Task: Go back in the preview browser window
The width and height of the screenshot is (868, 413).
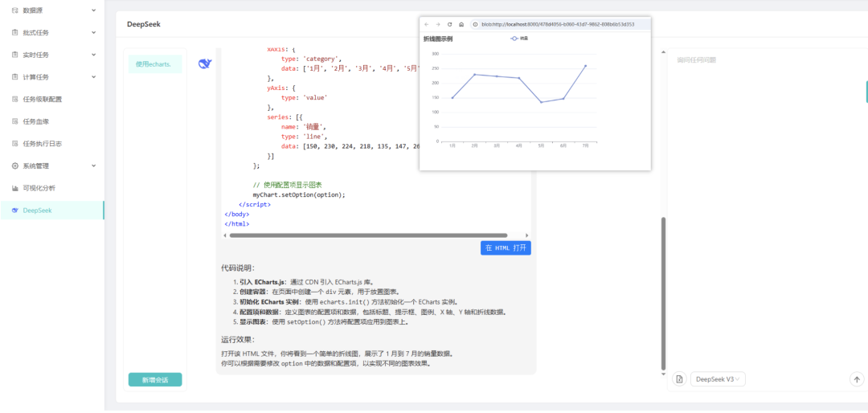Action: click(x=426, y=24)
